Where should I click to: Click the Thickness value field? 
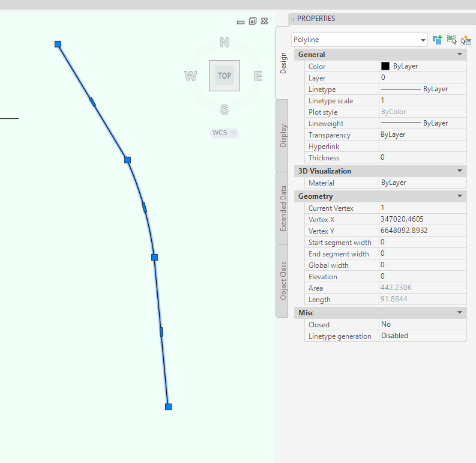(x=423, y=157)
